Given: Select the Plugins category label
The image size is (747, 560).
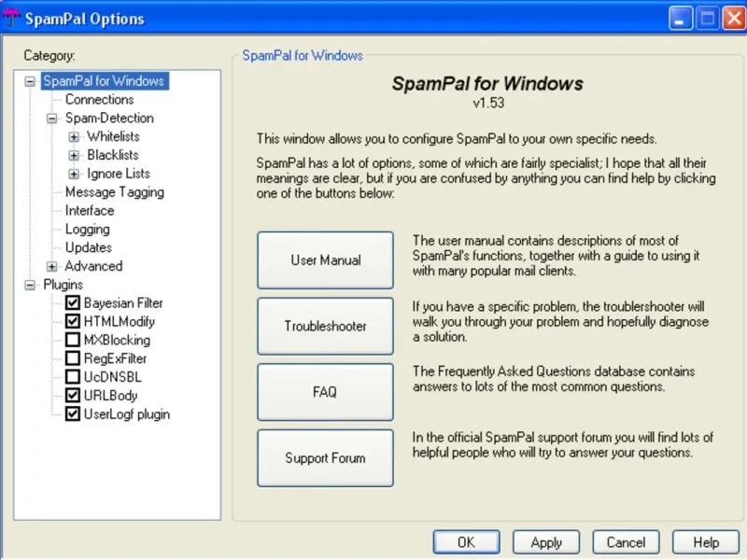Looking at the screenshot, I should (63, 285).
